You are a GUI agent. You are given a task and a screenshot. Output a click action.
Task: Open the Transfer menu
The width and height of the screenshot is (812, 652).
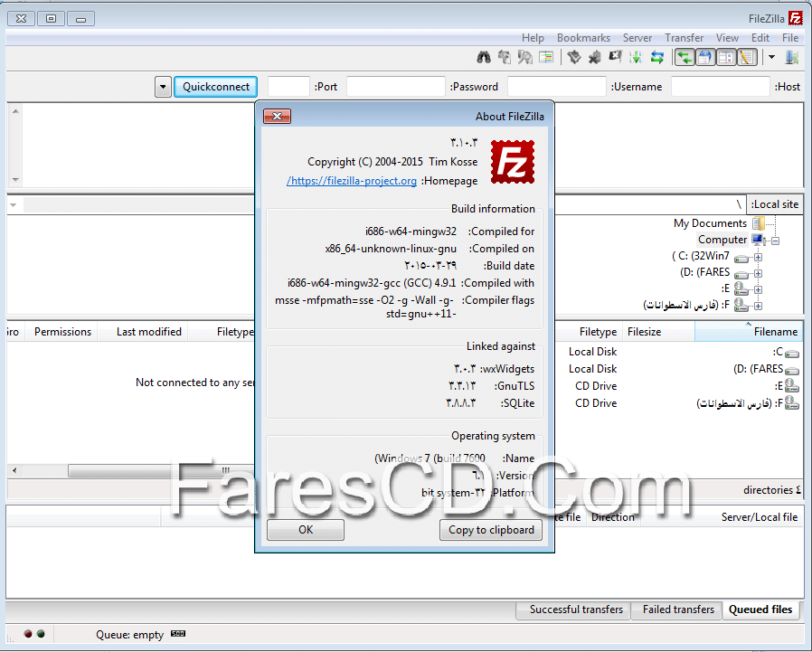pos(685,38)
